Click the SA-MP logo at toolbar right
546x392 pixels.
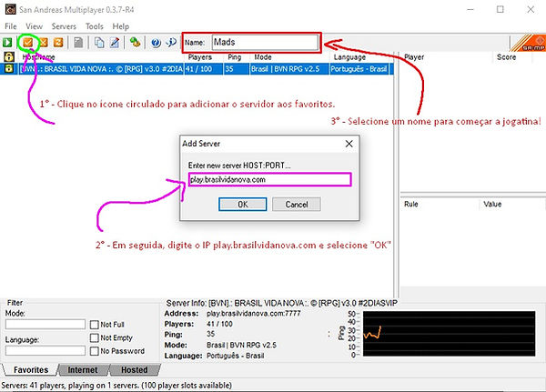coord(529,43)
